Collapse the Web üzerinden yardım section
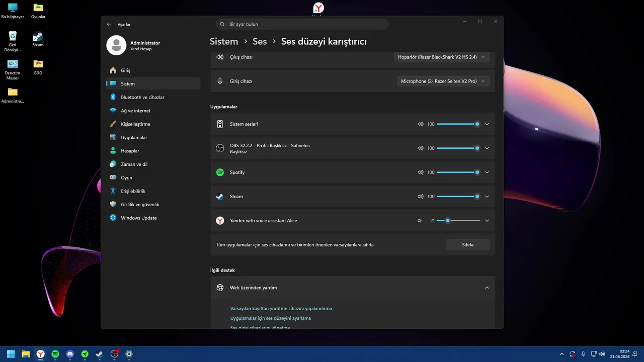The width and height of the screenshot is (644, 362). coord(487,288)
